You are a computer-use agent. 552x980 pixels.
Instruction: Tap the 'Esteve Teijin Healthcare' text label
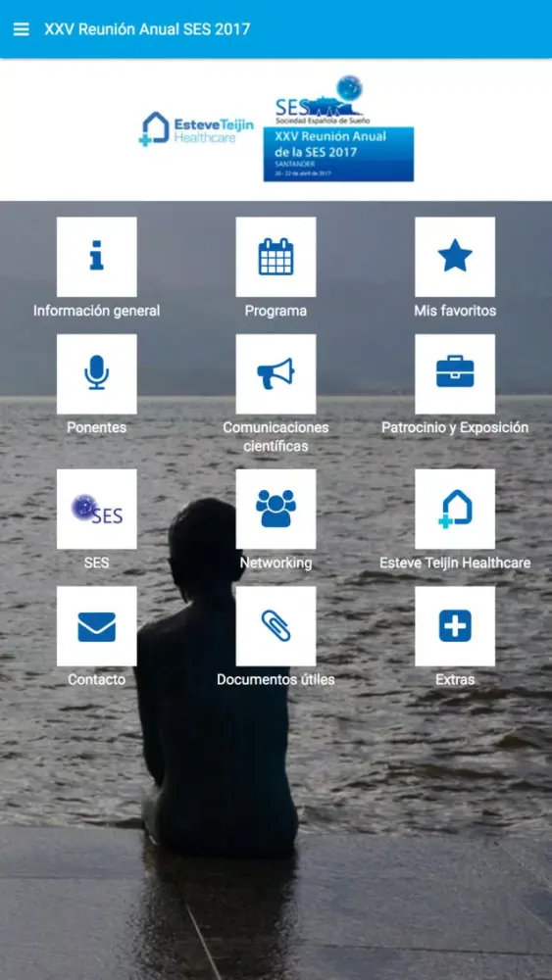[455, 563]
